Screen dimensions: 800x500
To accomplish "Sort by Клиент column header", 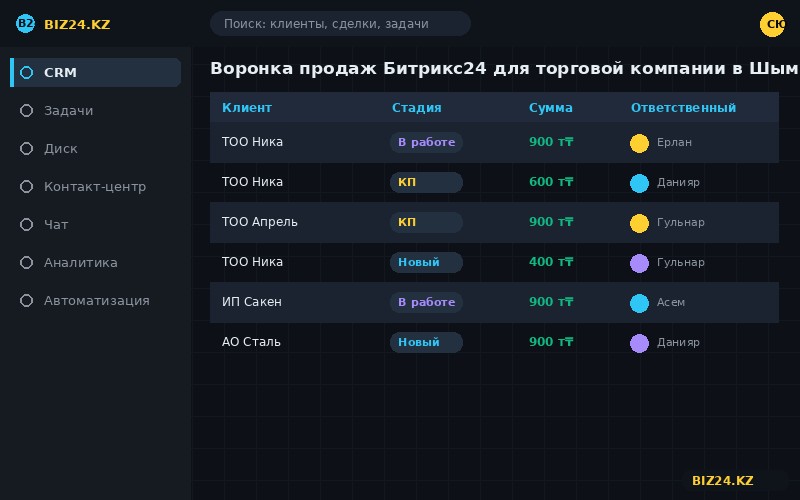I will [247, 108].
